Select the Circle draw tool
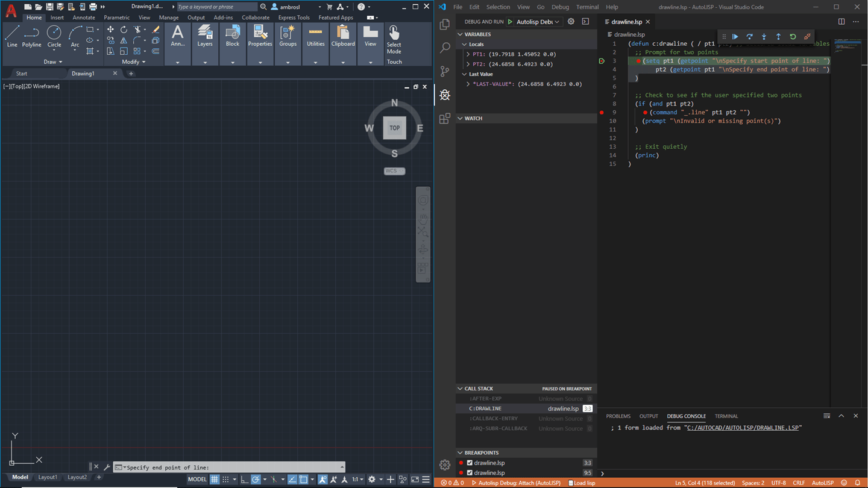This screenshot has width=868, height=488. (x=54, y=36)
